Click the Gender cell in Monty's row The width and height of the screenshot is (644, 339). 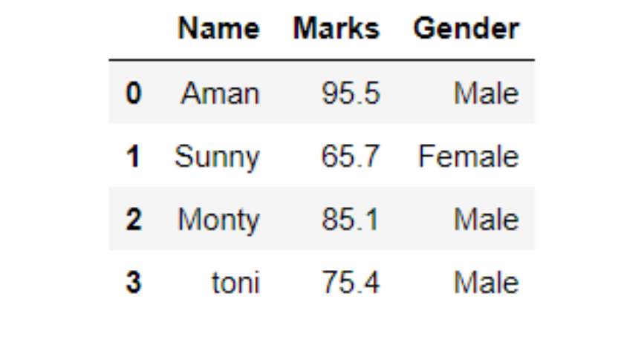[x=486, y=220]
